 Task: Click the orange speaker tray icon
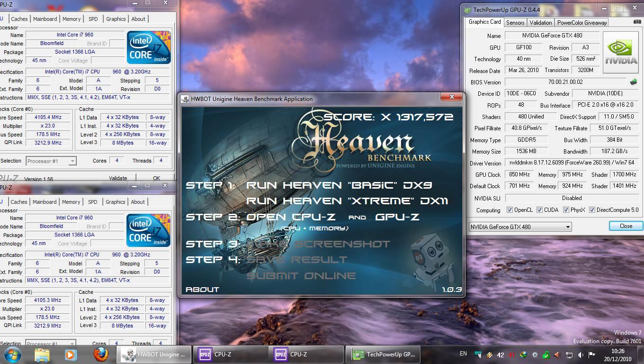557,355
